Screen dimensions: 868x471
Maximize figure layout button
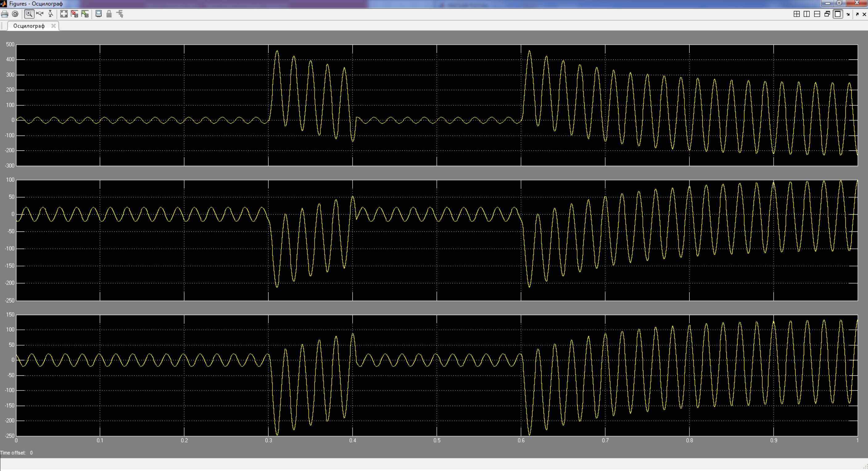(838, 14)
